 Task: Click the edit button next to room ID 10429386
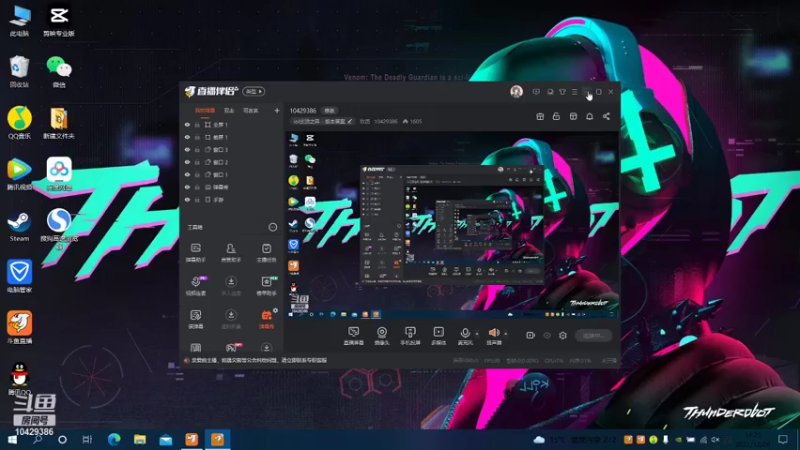coord(330,111)
